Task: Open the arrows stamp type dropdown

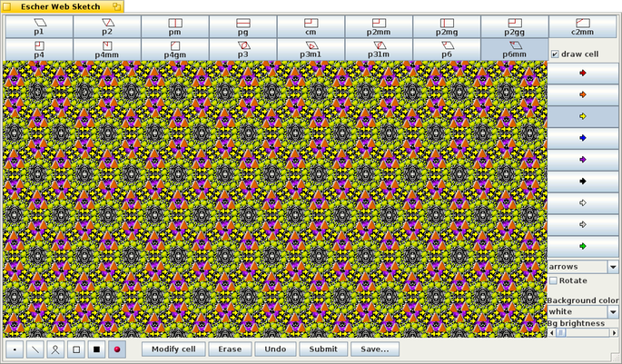Action: point(583,267)
